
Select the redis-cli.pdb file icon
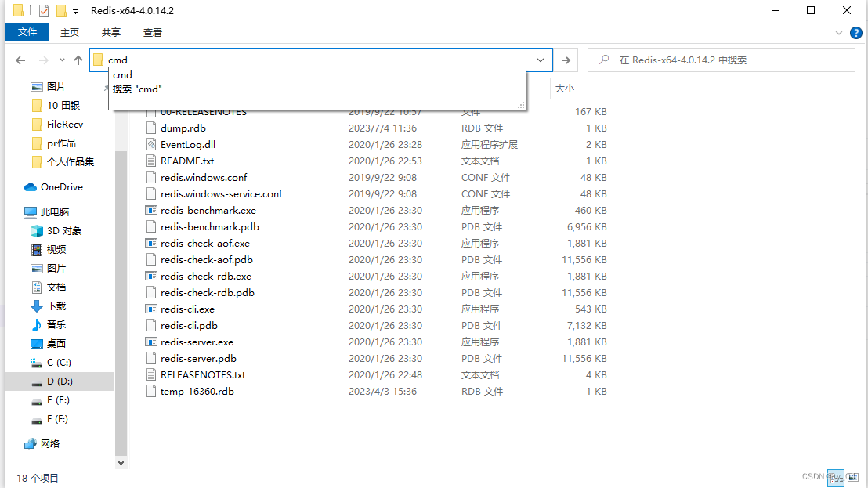point(151,325)
